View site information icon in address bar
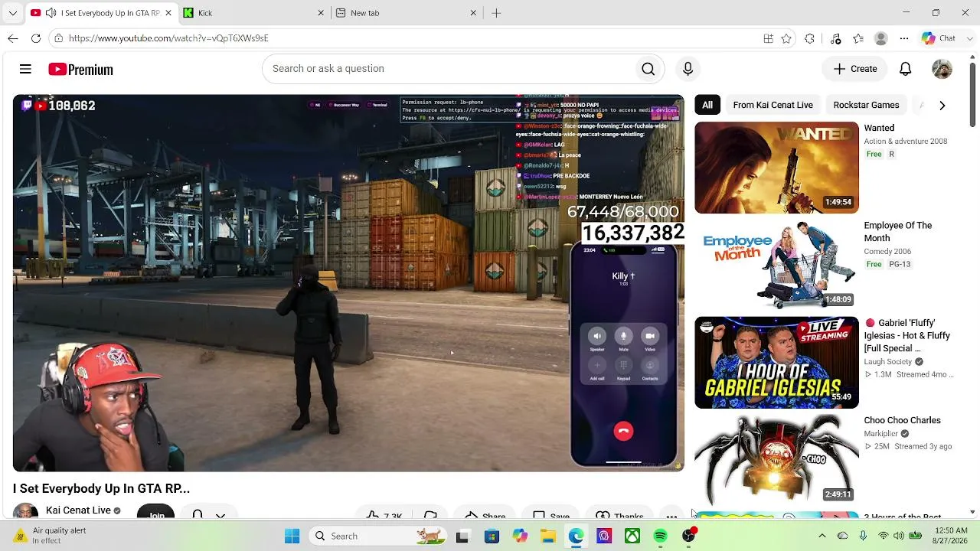The width and height of the screenshot is (980, 551). pos(58,38)
